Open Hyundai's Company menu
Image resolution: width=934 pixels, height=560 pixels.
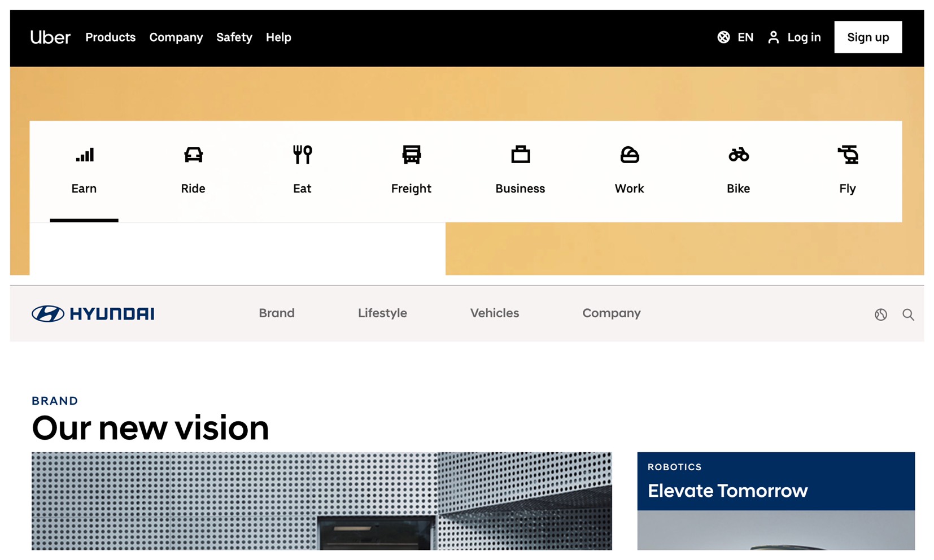[612, 313]
